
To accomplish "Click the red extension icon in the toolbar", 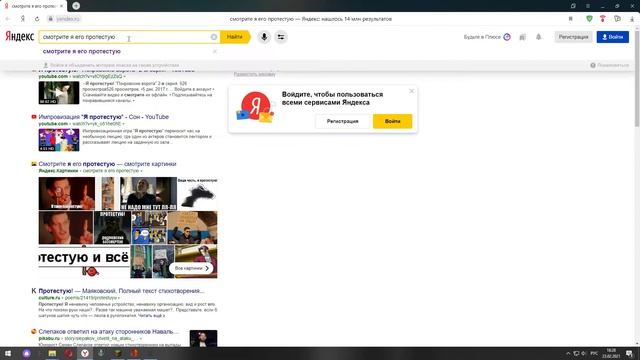I will click(x=602, y=19).
